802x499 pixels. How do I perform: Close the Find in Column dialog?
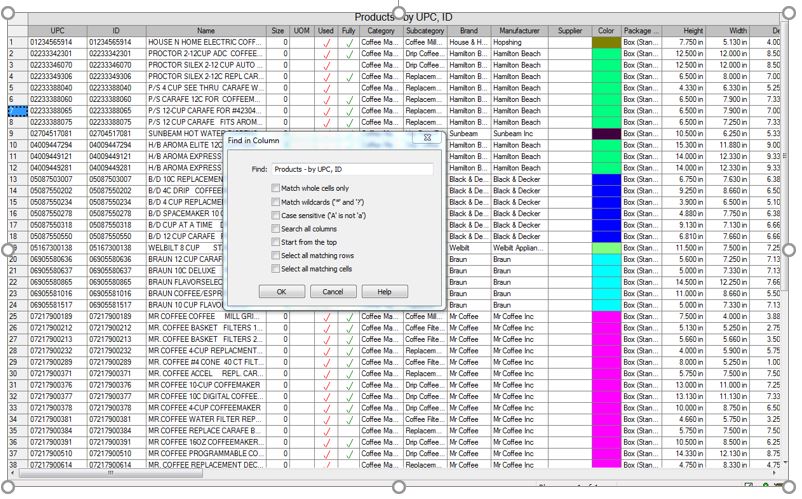pyautogui.click(x=427, y=138)
